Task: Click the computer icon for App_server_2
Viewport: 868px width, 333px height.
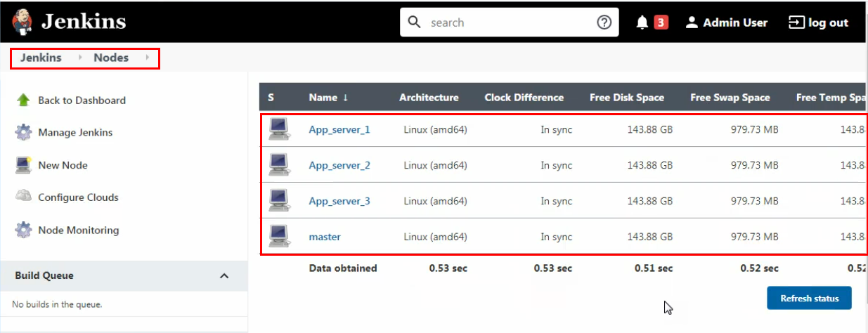Action: coord(280,165)
